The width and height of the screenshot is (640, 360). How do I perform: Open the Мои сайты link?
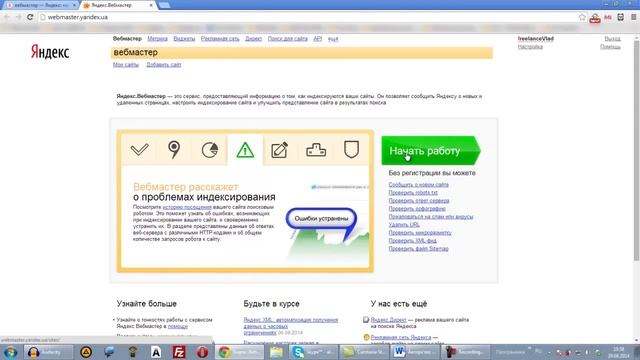(x=126, y=64)
